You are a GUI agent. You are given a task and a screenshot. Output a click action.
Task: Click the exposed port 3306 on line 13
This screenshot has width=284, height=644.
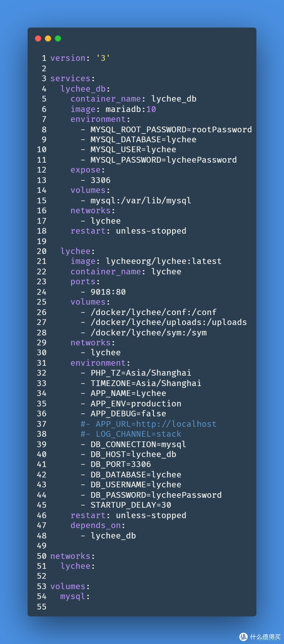pyautogui.click(x=100, y=180)
